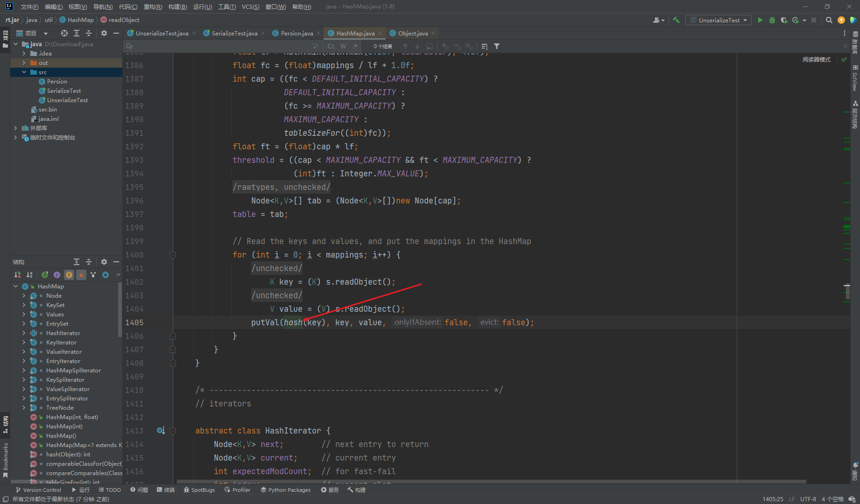This screenshot has height=504, width=860.
Task: Run UnserializeTest with the green play icon
Action: click(x=760, y=20)
